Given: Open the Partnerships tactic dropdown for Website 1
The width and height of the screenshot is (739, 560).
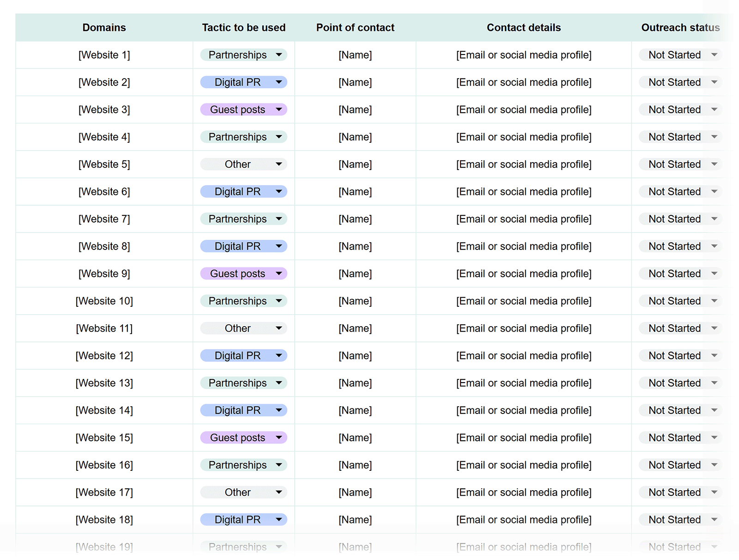Looking at the screenshot, I should pos(243,55).
